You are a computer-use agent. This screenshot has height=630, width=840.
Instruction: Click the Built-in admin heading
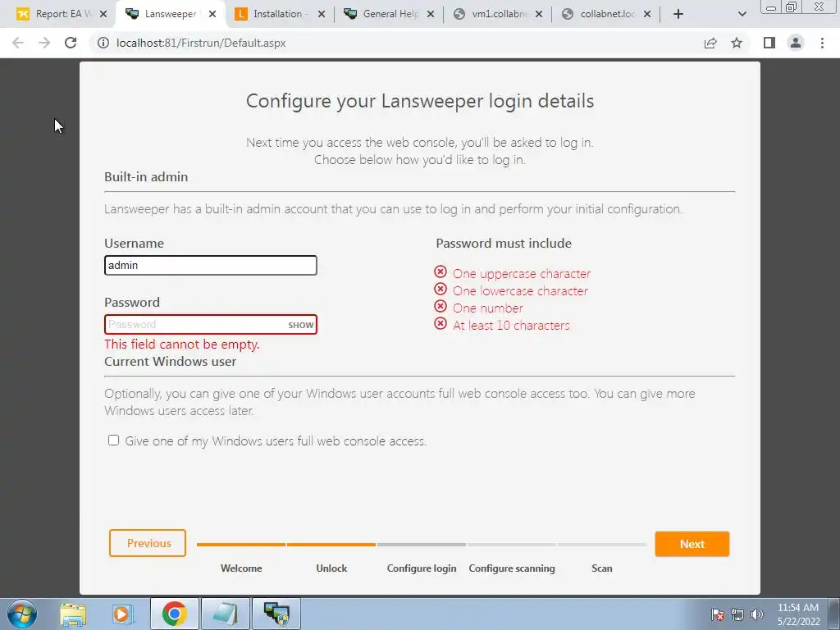tap(146, 177)
